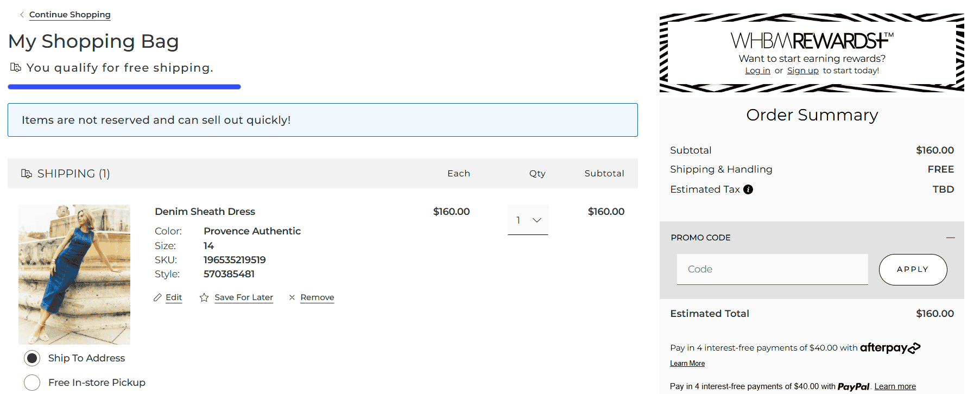Click the free shipping progress bar
This screenshot has height=394, width=980.
click(x=124, y=87)
